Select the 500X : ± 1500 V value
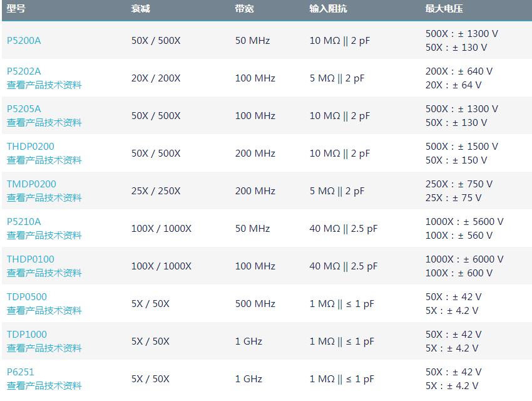The image size is (532, 401). tap(462, 147)
